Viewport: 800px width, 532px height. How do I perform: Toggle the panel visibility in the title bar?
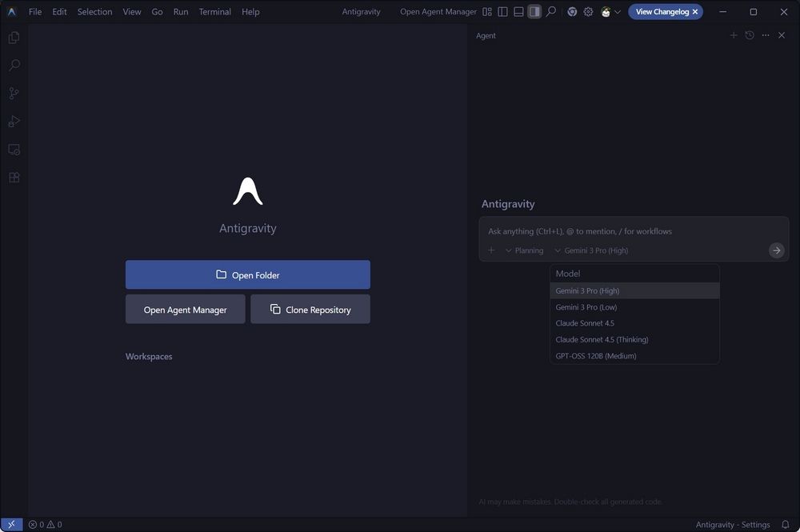click(518, 12)
